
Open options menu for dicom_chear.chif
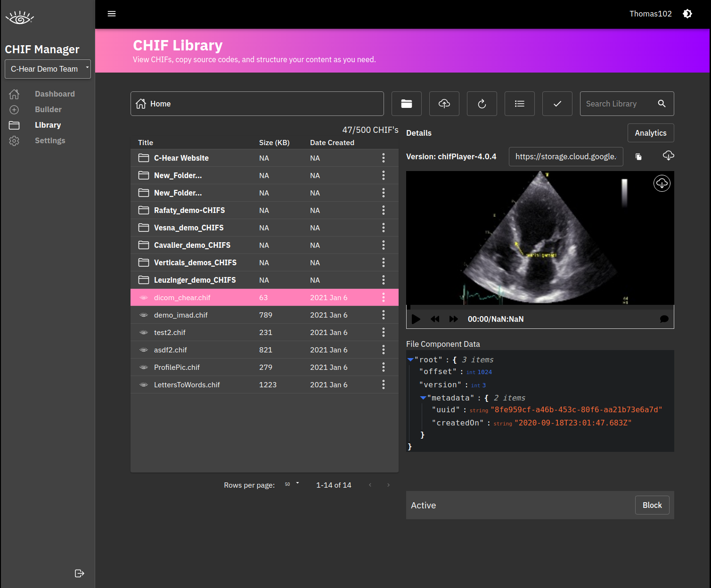(x=384, y=297)
